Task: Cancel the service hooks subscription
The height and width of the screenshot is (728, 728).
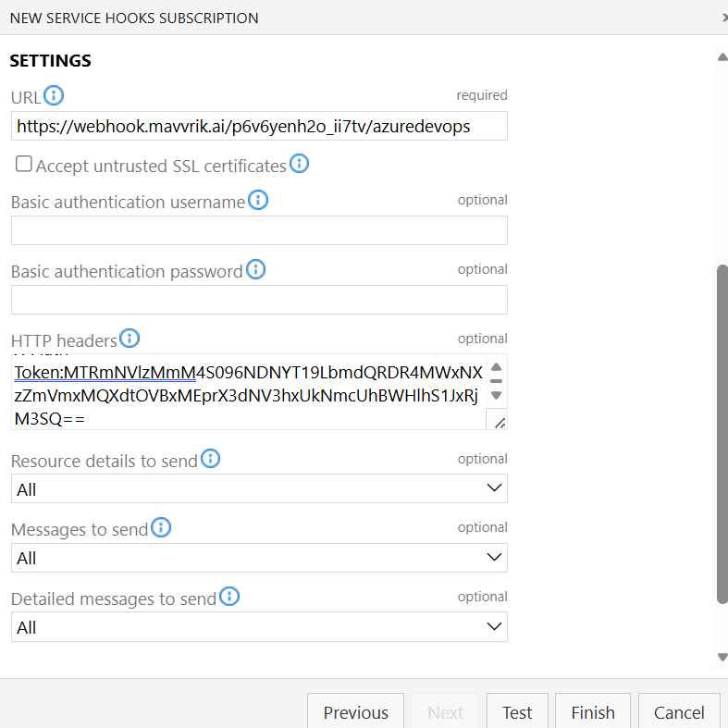Action: (679, 711)
